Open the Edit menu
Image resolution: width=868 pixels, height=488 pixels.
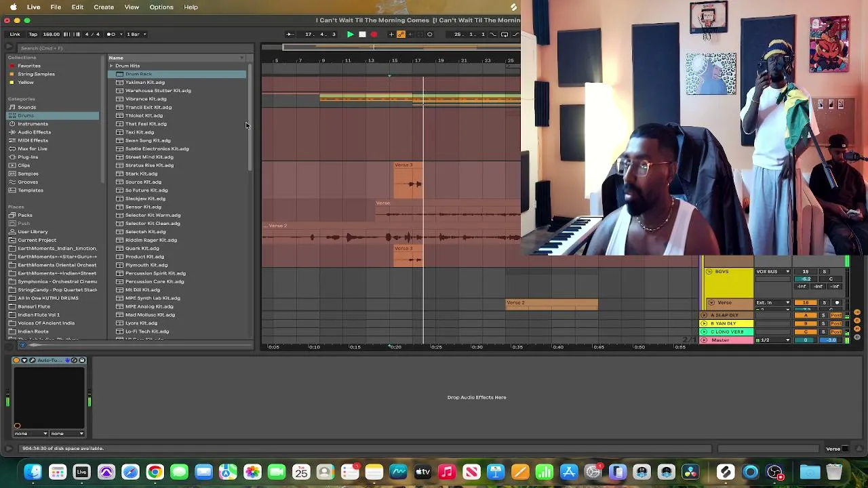[x=77, y=7]
